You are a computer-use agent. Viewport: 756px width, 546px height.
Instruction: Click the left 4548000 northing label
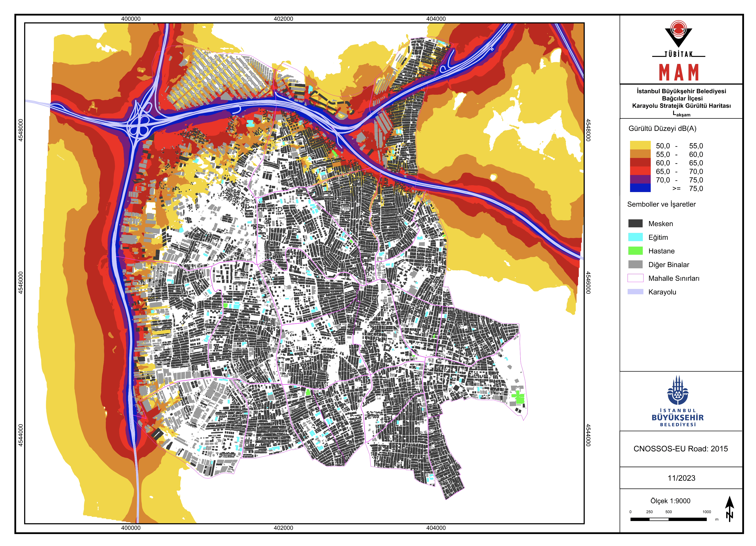[x=21, y=130]
